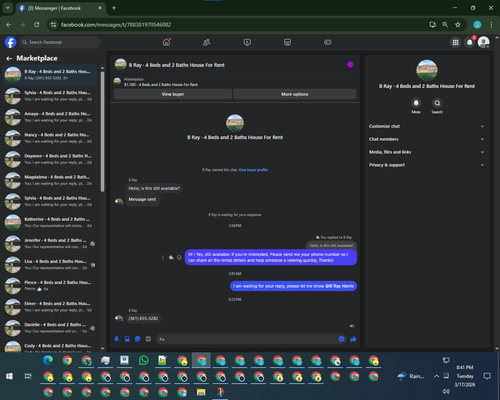
Task: Open the Facebook menu grid icon
Action: tap(455, 42)
